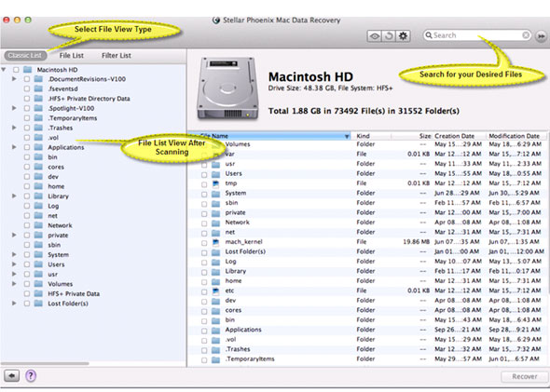Check the .Trashes checkbox in the tree
Image resolution: width=550 pixels, height=392 pixels.
[27, 128]
